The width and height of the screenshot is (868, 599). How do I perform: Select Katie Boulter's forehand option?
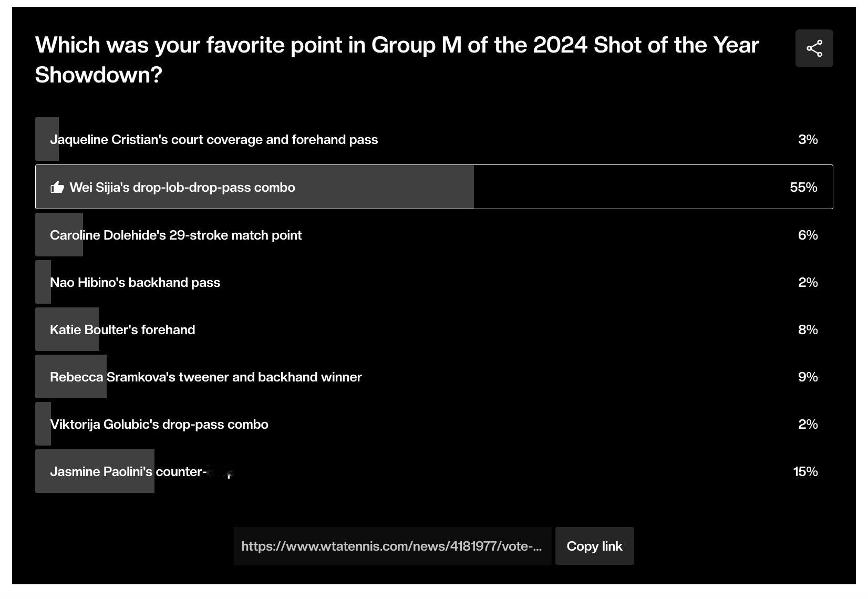tap(434, 329)
